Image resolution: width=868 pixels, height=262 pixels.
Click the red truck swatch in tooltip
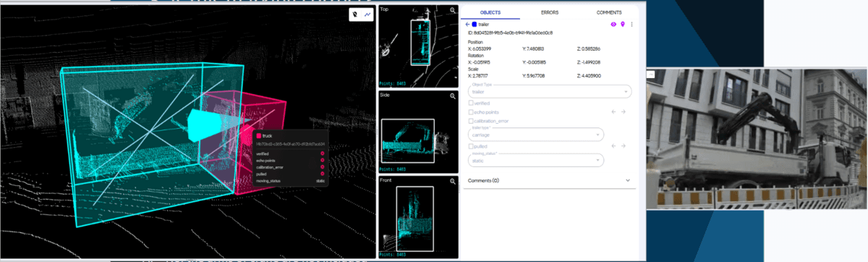click(x=258, y=135)
